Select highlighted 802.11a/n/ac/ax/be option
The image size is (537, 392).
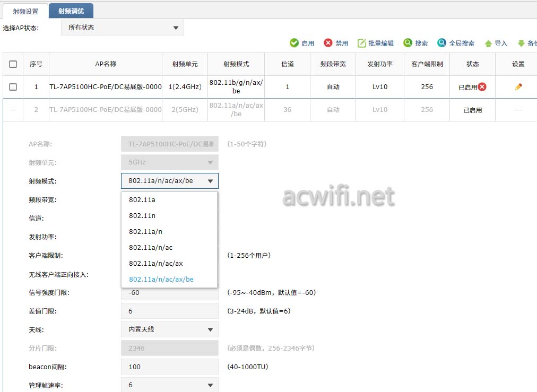pos(169,280)
